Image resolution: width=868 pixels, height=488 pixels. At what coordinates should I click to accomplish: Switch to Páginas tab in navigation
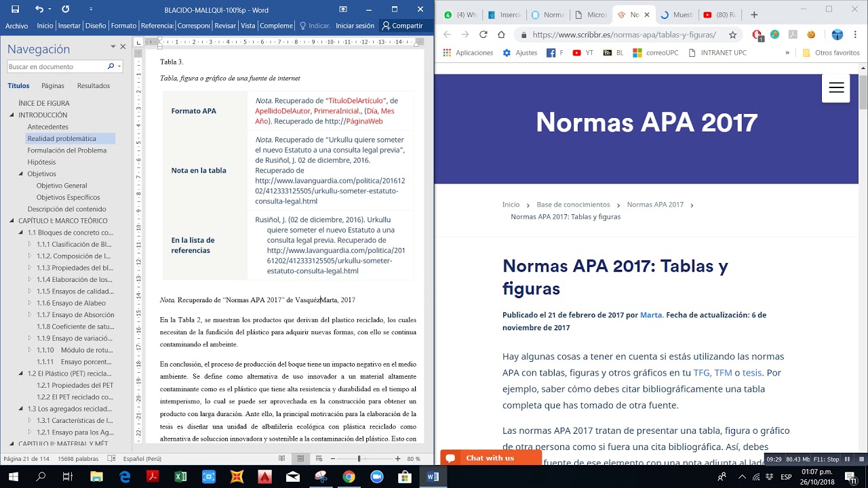[x=53, y=86]
